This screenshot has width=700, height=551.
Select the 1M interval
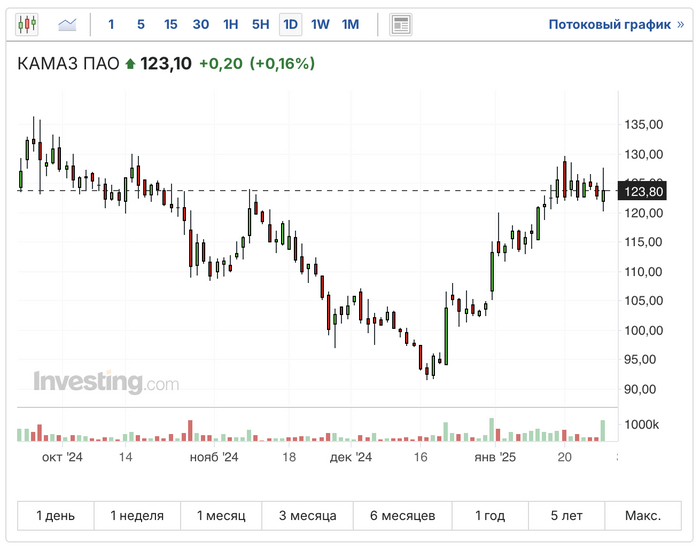click(x=350, y=24)
